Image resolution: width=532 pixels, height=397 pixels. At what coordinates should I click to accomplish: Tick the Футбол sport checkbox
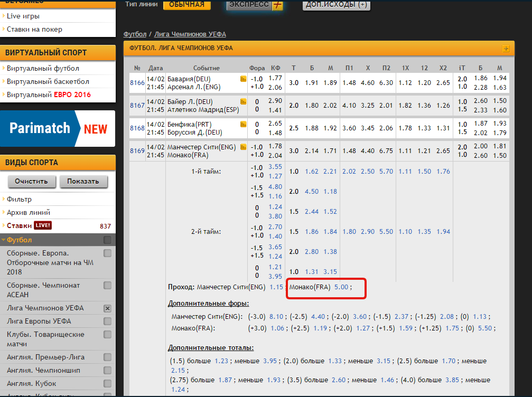[x=108, y=240]
